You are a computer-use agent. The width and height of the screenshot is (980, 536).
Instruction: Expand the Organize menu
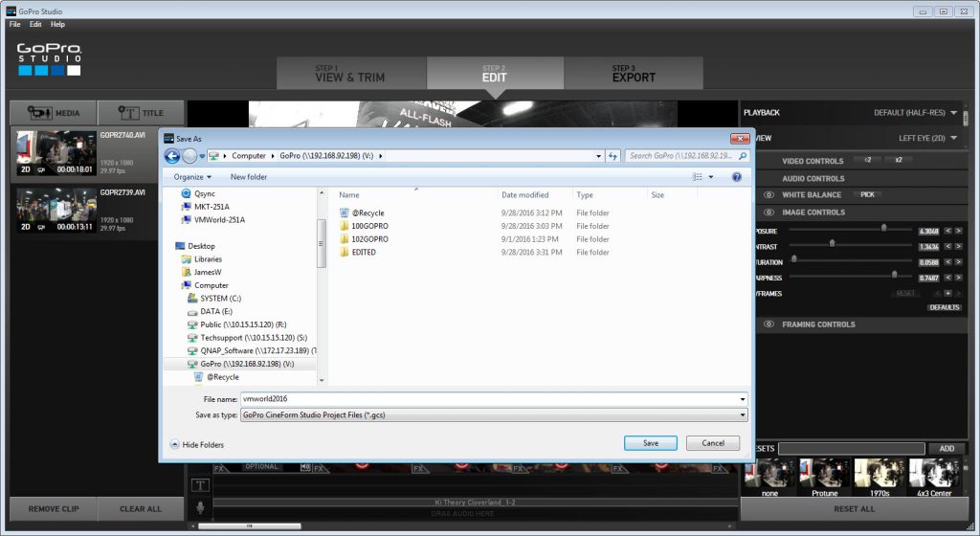[x=192, y=177]
